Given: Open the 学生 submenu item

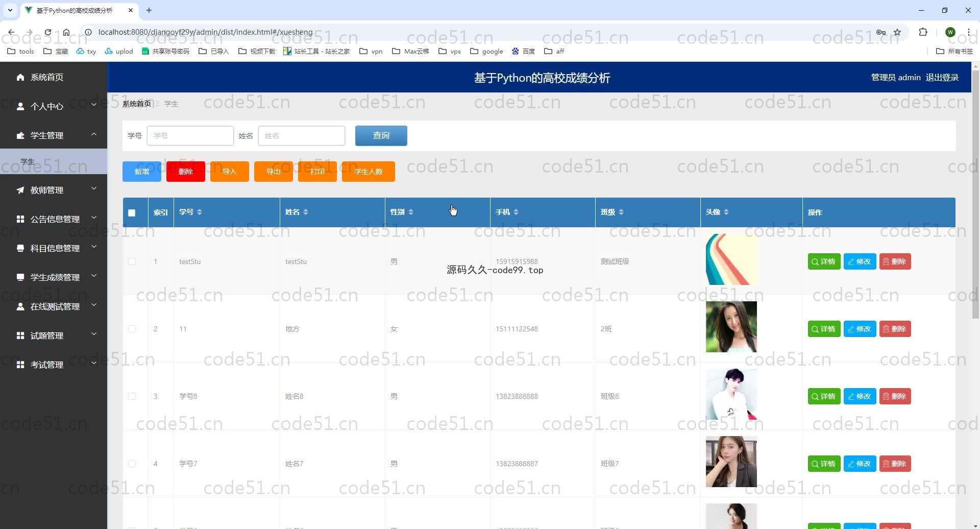Looking at the screenshot, I should tap(54, 161).
